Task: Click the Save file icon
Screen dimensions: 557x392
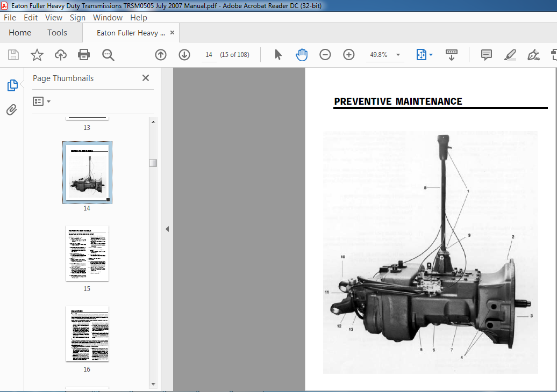Action: (x=13, y=55)
